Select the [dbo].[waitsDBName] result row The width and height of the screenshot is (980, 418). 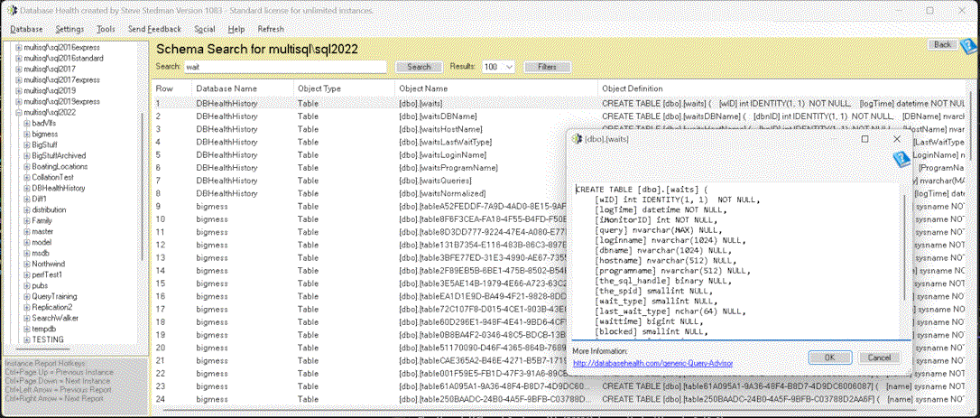tap(559, 116)
